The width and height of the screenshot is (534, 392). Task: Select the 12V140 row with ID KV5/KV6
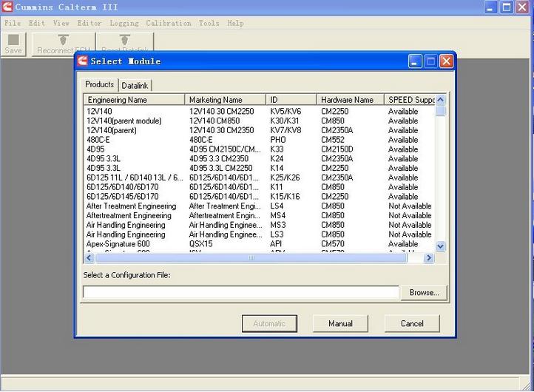click(x=259, y=112)
